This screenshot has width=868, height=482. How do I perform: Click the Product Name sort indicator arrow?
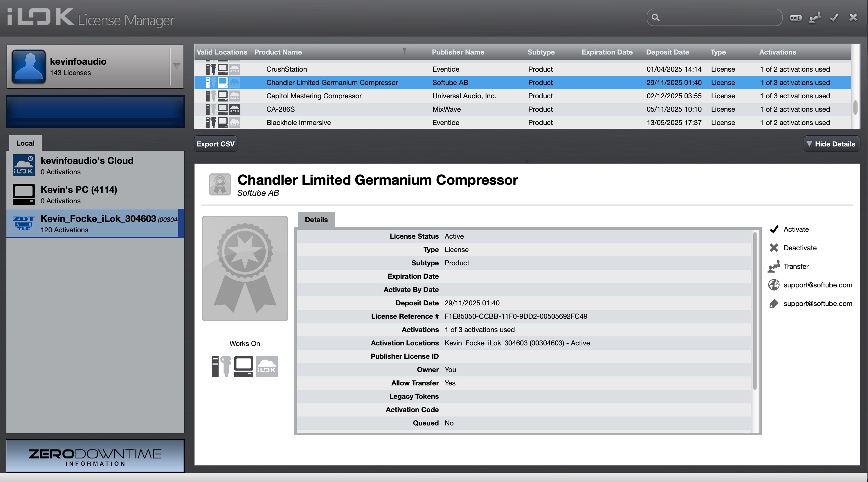click(404, 51)
